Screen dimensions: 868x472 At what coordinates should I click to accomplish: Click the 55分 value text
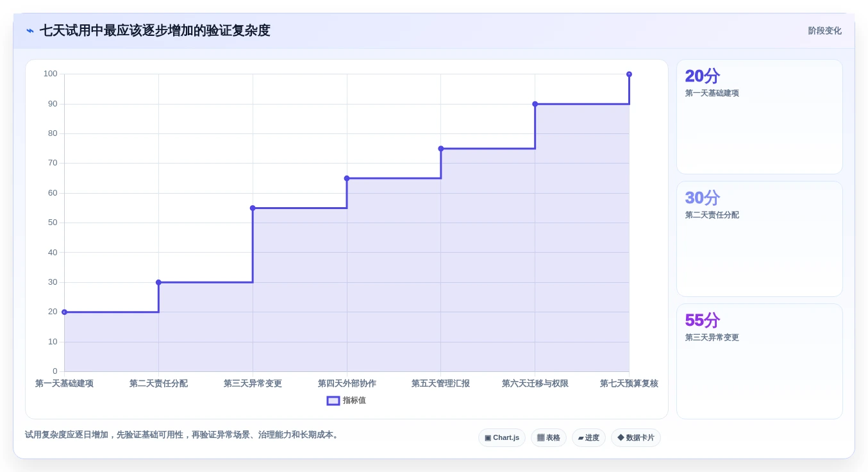[703, 321]
